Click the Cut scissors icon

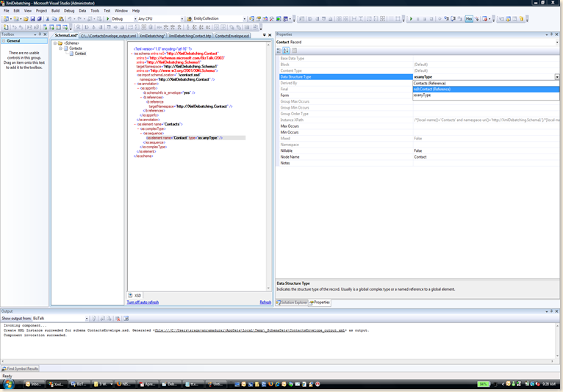point(49,19)
